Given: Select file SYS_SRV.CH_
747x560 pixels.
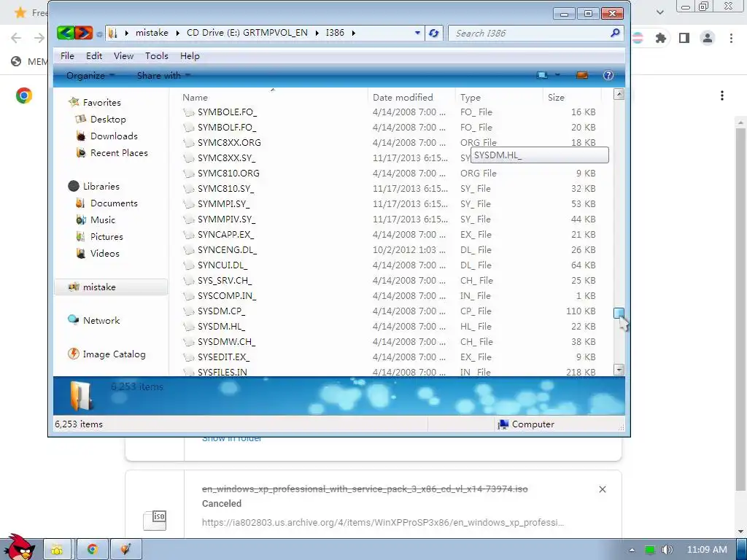Looking at the screenshot, I should (x=225, y=281).
